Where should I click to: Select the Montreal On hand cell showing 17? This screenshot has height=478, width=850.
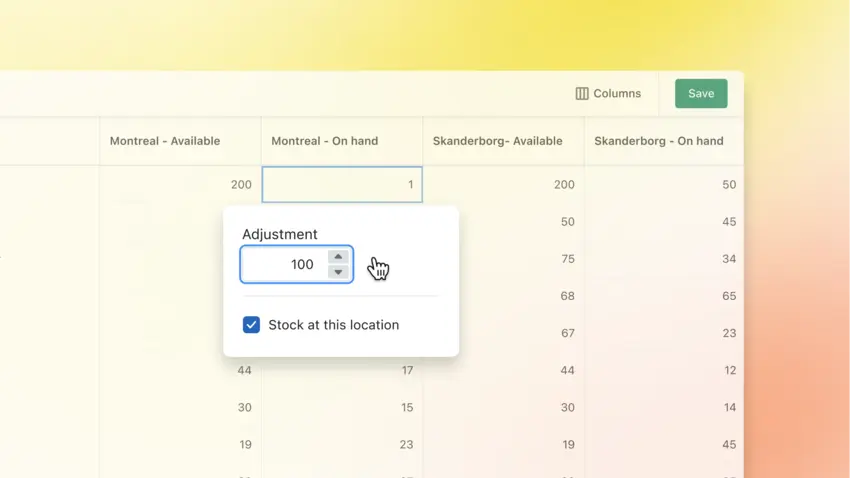(x=342, y=371)
